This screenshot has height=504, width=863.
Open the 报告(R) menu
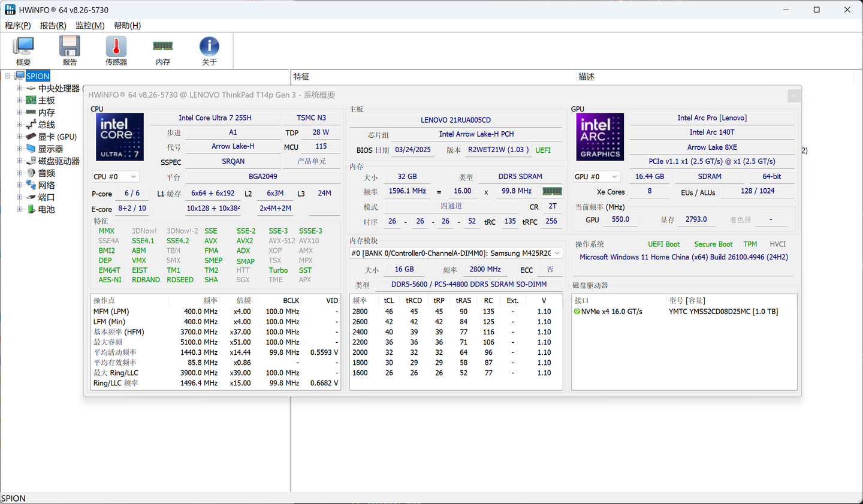pos(53,26)
